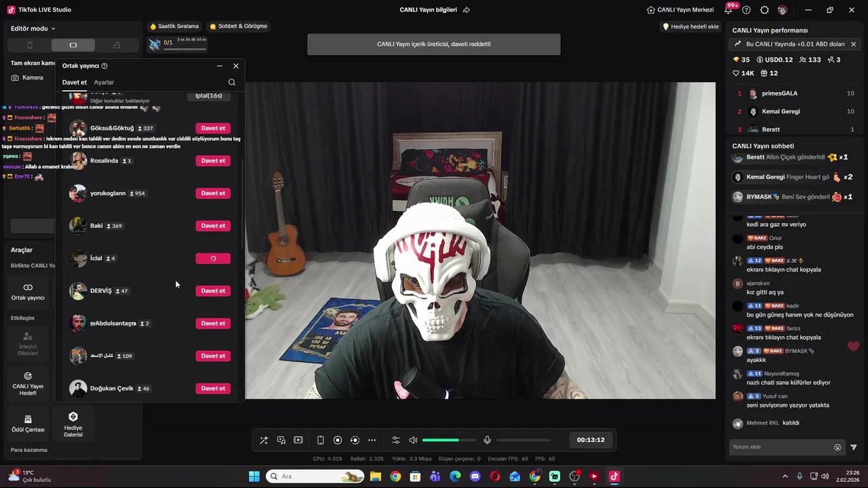Open Ödül Çantası tool
The width and height of the screenshot is (868, 488).
(28, 424)
